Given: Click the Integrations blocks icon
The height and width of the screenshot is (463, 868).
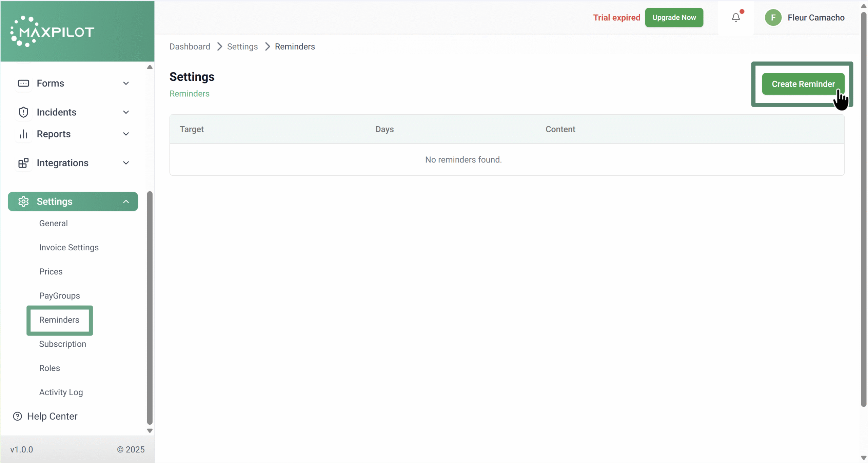Looking at the screenshot, I should click(23, 163).
